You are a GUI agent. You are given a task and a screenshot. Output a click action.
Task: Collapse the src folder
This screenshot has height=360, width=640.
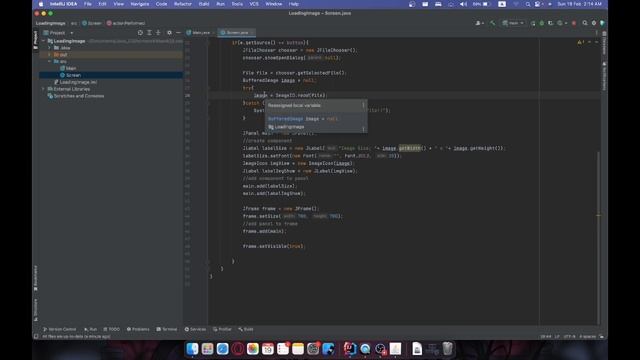click(49, 62)
